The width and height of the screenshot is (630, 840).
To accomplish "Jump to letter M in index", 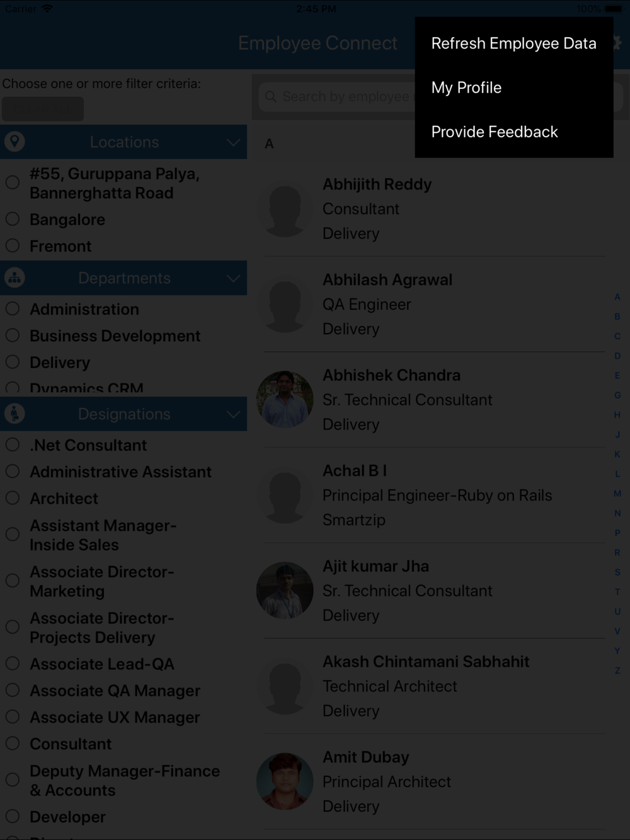I will [x=617, y=494].
